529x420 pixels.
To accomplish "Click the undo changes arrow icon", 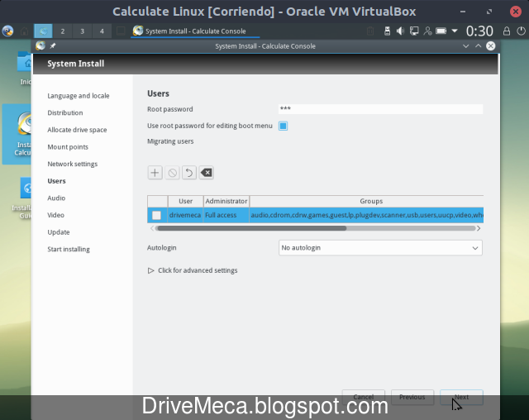I will pyautogui.click(x=189, y=173).
